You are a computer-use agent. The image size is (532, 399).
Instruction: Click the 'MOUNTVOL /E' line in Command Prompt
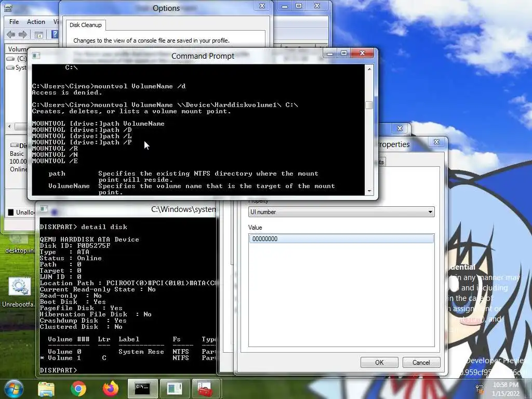click(x=55, y=161)
